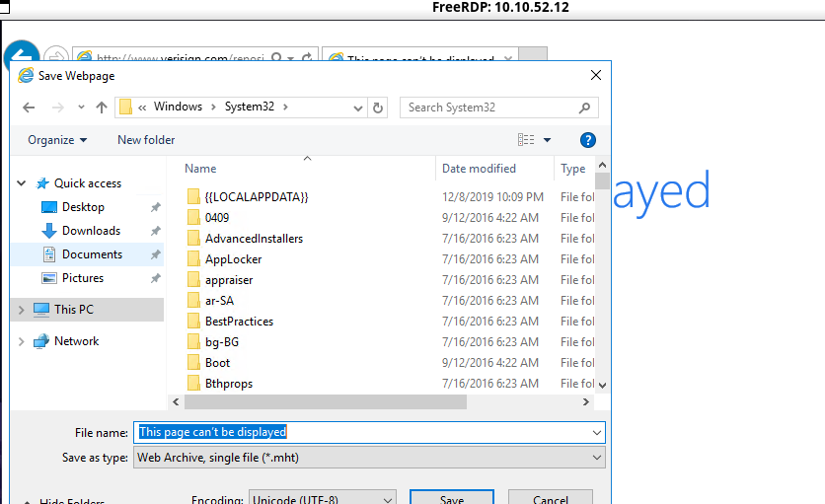
Task: Open the Organize menu
Action: pos(57,140)
